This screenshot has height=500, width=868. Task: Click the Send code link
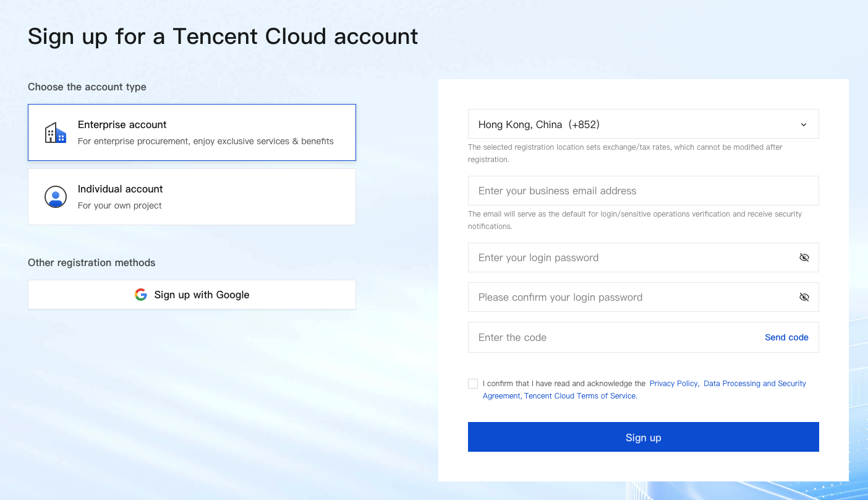pyautogui.click(x=786, y=337)
